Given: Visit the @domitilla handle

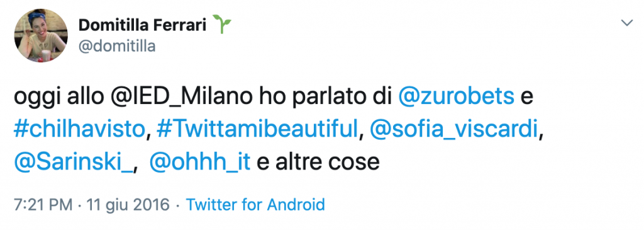Looking at the screenshot, I should [116, 46].
